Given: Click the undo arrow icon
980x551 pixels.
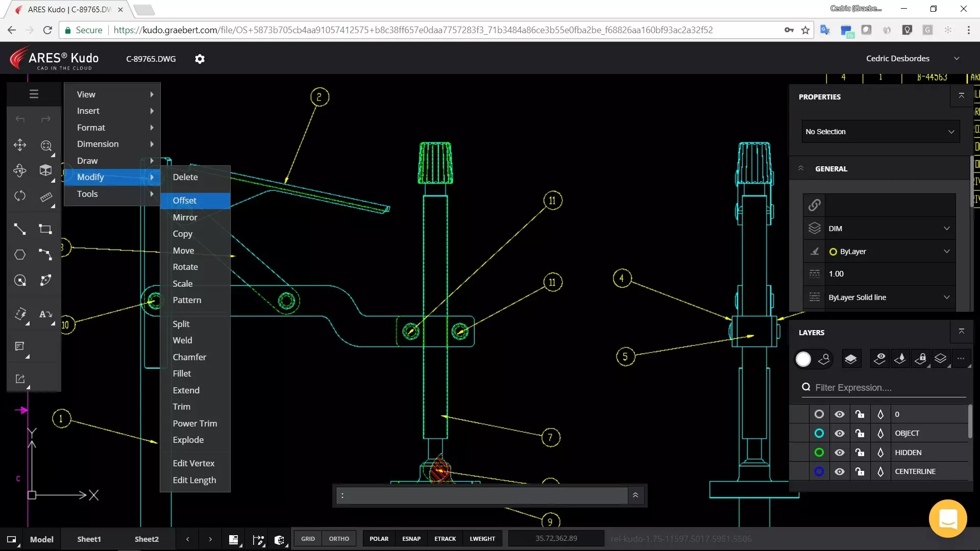Looking at the screenshot, I should (20, 119).
